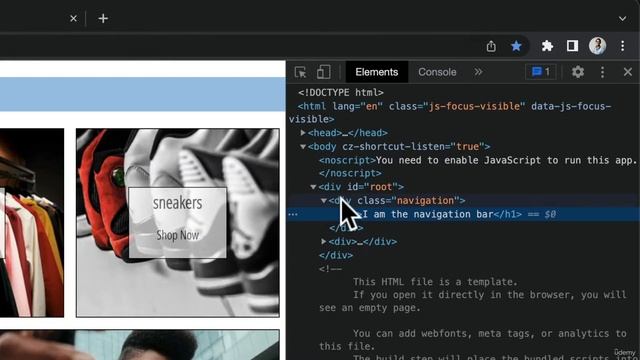Click the jackets clothing rack image
640x360 pixels.
[32, 222]
